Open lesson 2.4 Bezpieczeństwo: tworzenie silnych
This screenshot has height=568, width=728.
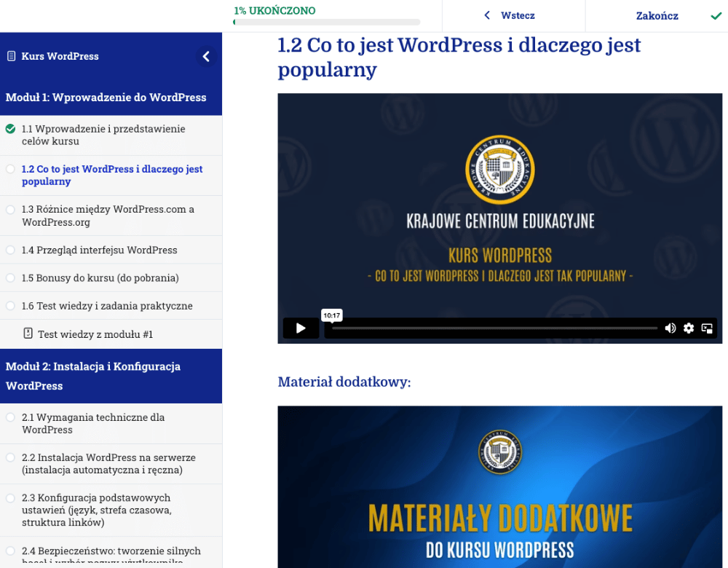111,553
